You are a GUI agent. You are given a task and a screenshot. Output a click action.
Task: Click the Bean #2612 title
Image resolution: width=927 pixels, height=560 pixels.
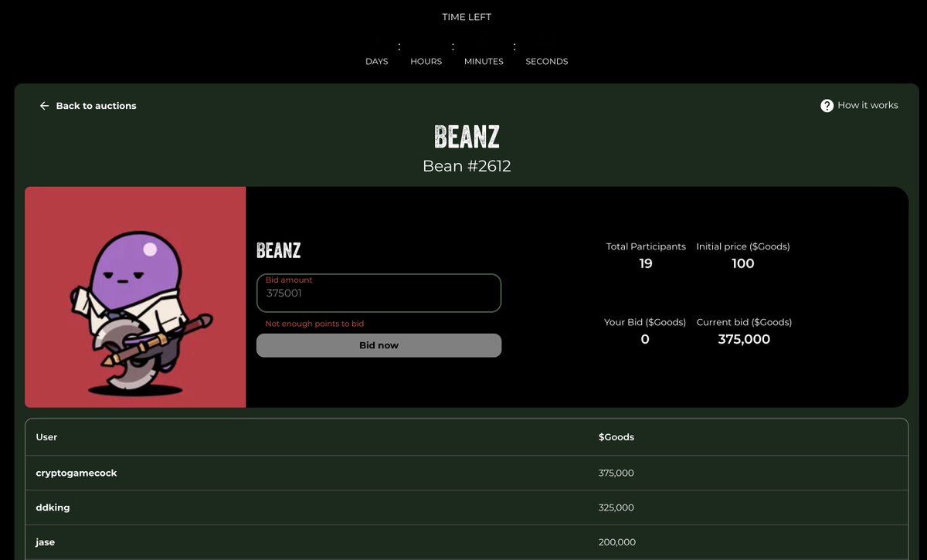[x=467, y=165]
